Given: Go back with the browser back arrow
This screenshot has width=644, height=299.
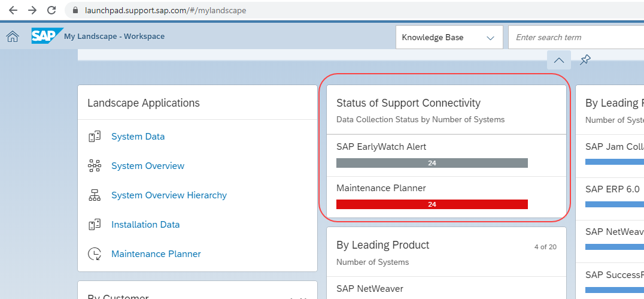Looking at the screenshot, I should click(x=13, y=10).
